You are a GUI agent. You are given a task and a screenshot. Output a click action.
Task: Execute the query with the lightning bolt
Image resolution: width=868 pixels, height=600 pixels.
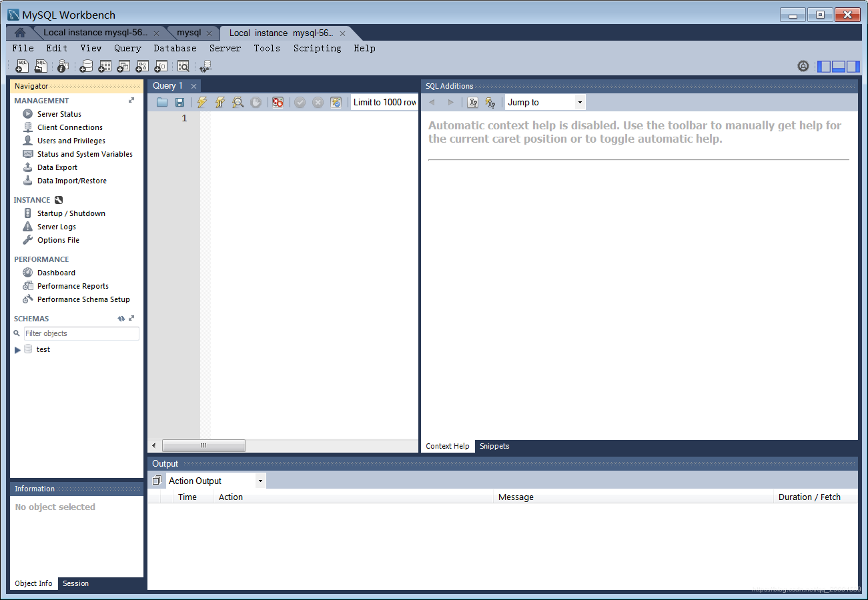(x=201, y=102)
